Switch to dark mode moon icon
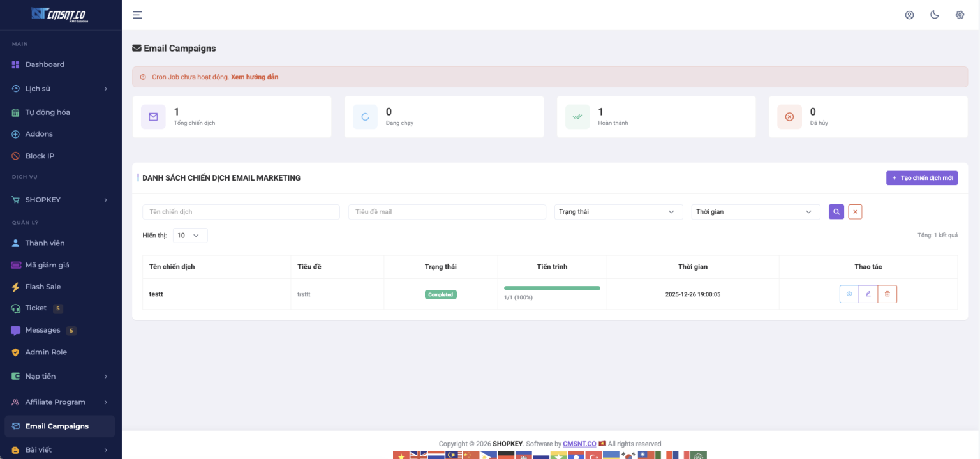Image resolution: width=980 pixels, height=459 pixels. [935, 15]
